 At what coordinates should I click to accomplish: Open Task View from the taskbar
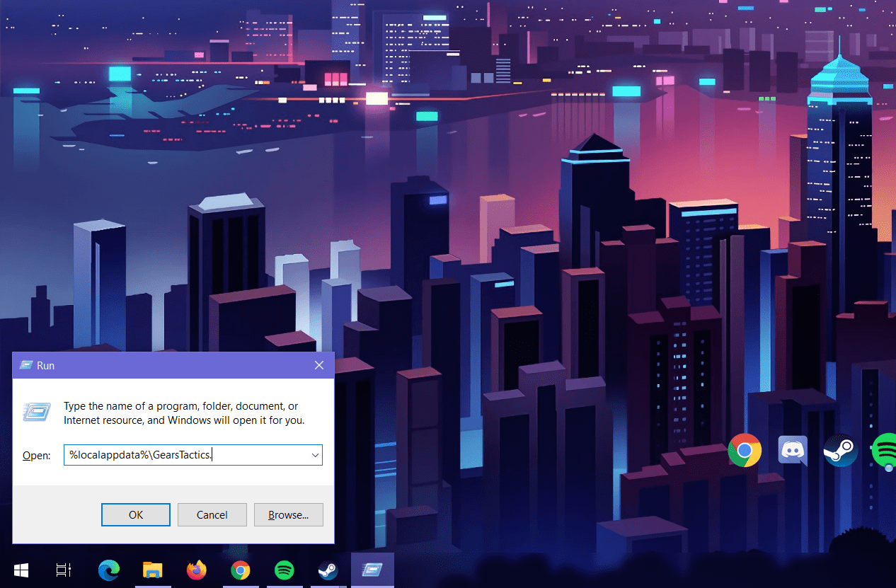coord(64,570)
